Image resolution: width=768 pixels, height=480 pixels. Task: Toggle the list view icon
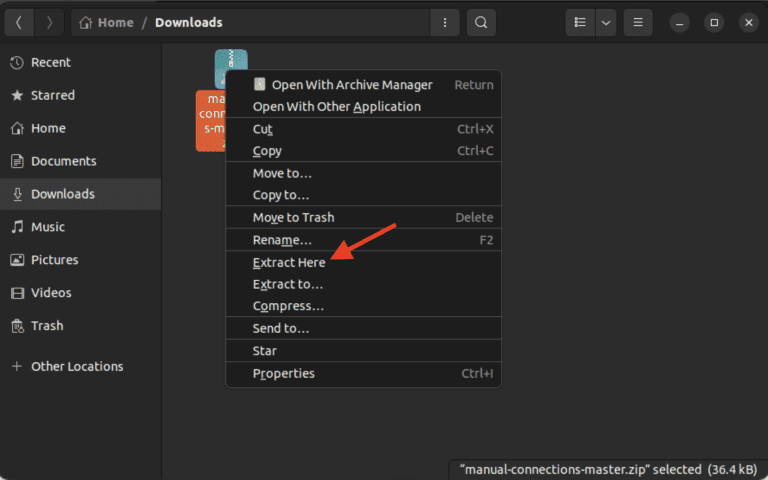(x=580, y=22)
